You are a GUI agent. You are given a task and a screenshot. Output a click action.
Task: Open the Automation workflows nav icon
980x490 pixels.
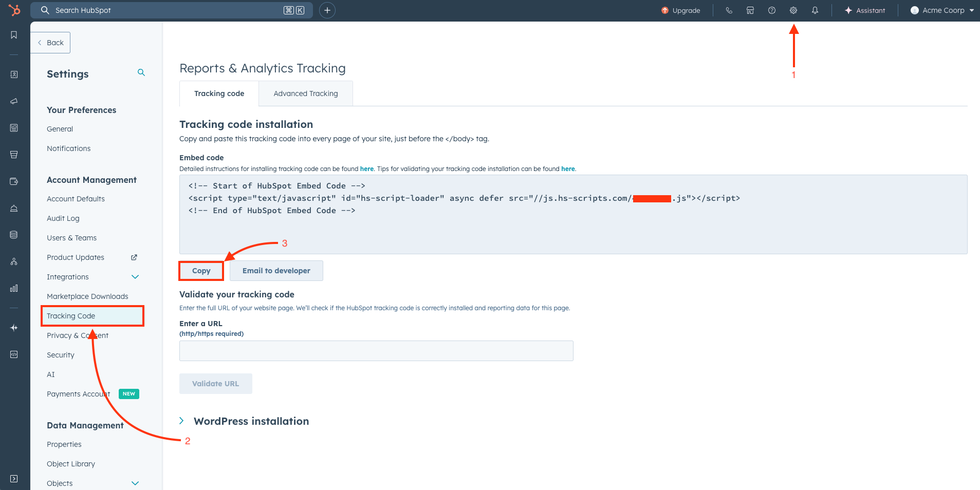pos(14,261)
